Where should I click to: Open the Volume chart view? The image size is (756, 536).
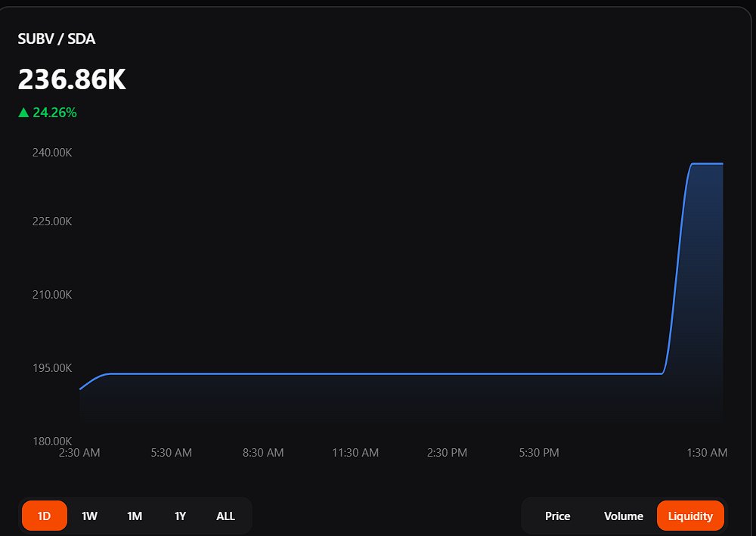tap(624, 516)
